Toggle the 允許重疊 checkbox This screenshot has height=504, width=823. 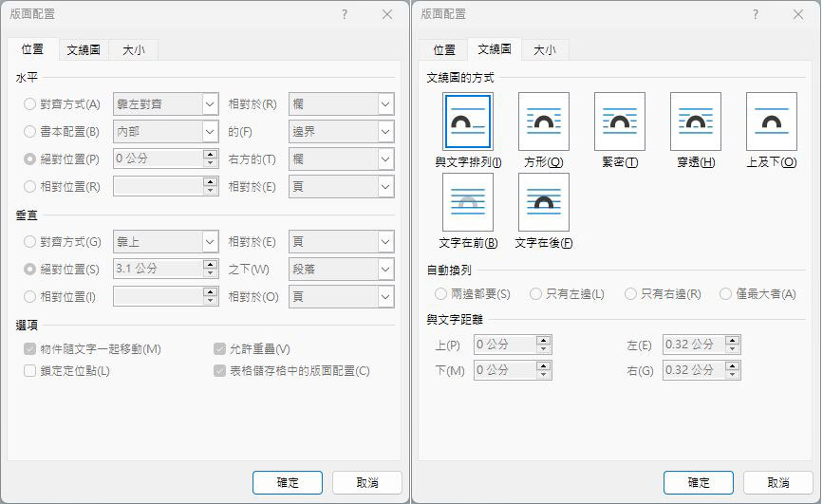[x=220, y=349]
